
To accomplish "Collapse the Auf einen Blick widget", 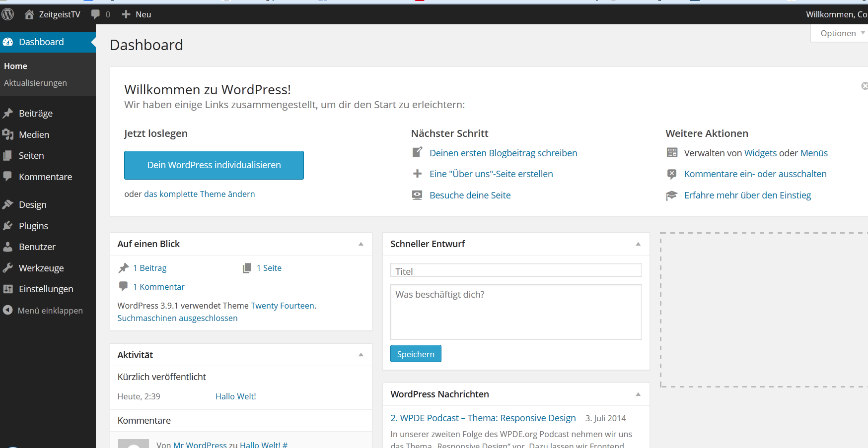I will click(361, 244).
